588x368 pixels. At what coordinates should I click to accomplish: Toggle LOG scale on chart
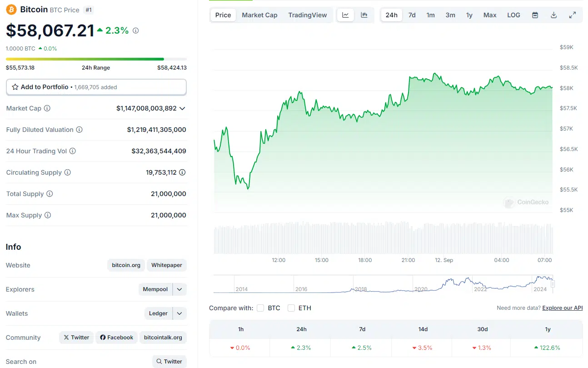point(513,15)
